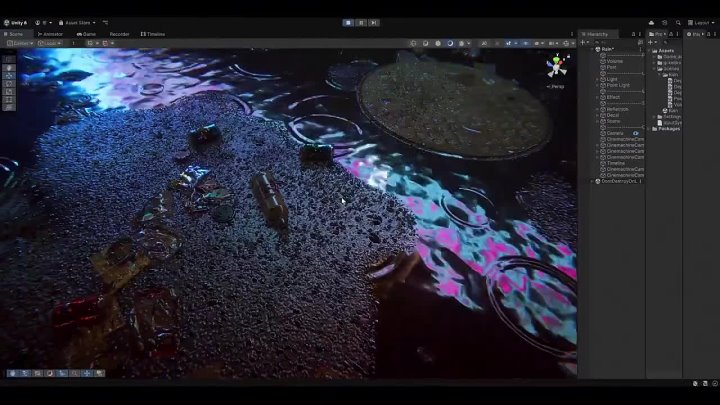The height and width of the screenshot is (405, 720).
Task: Open the Layout dropdown
Action: tap(700, 22)
